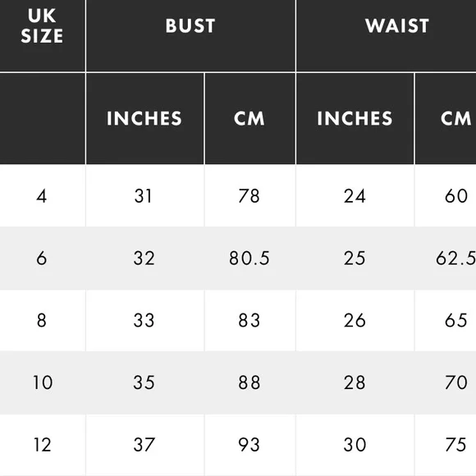Image resolution: width=476 pixels, height=476 pixels.
Task: Click UK size 12 row label
Action: click(x=42, y=445)
